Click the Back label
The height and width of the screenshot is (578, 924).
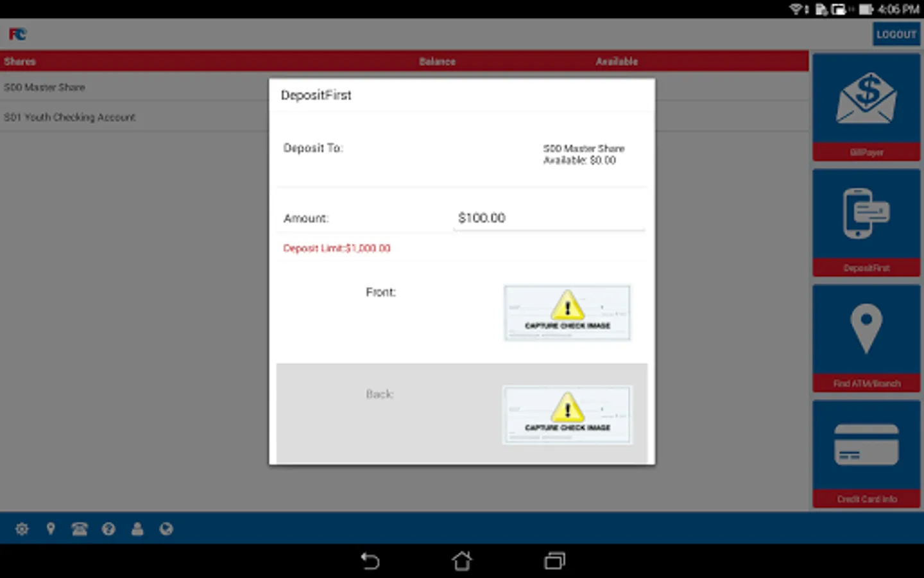[380, 394]
